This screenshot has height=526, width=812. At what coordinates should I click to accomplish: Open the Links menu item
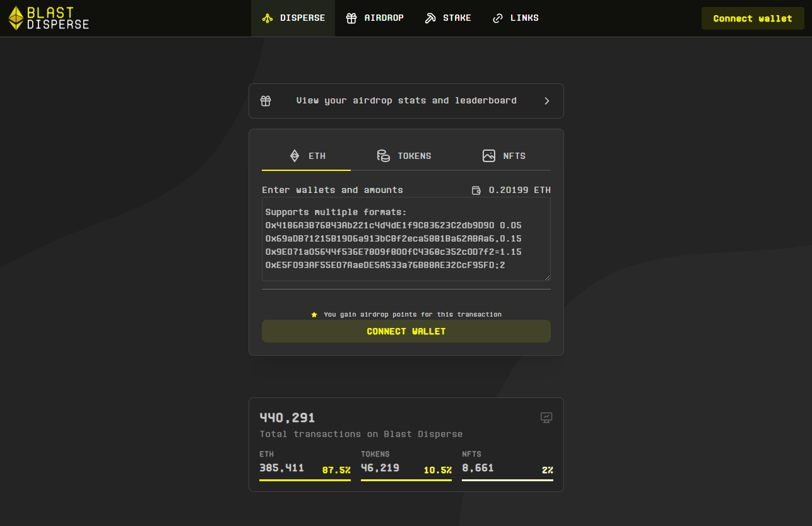515,18
